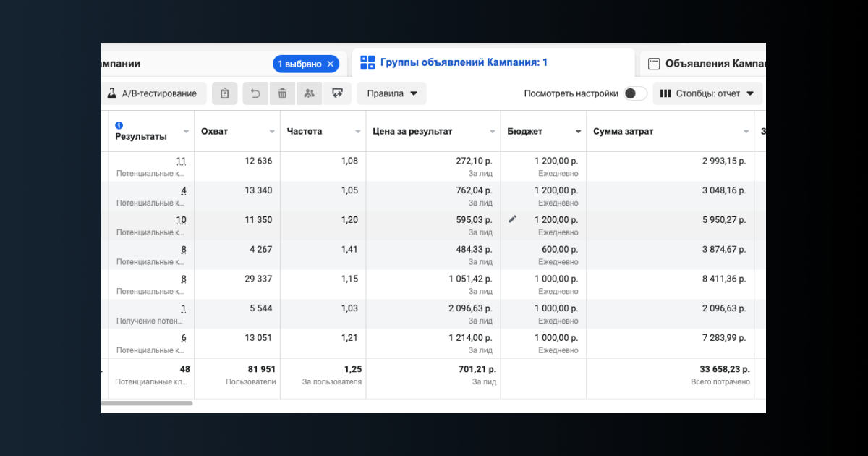Open Столбцы: отчет dropdown
868x456 pixels.
(707, 93)
